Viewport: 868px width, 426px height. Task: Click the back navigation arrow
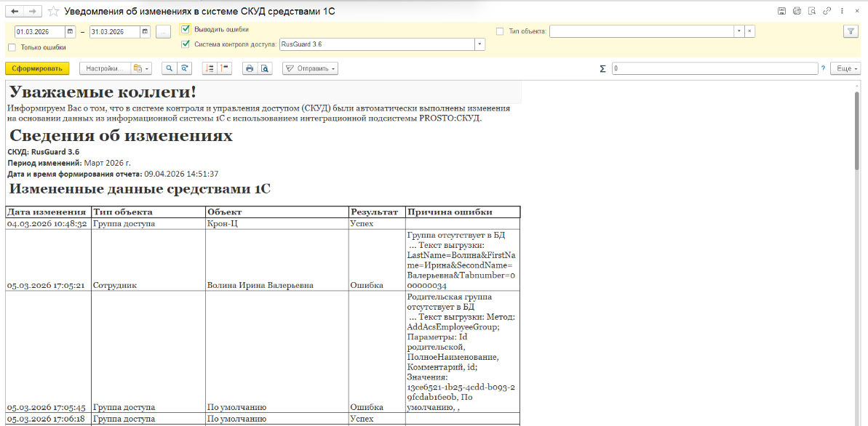(x=15, y=12)
